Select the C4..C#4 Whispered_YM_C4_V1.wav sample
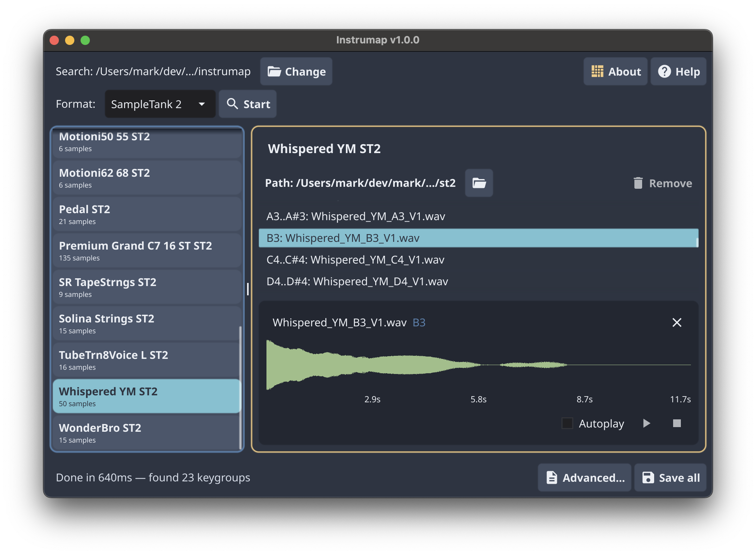The image size is (756, 555). (x=478, y=260)
